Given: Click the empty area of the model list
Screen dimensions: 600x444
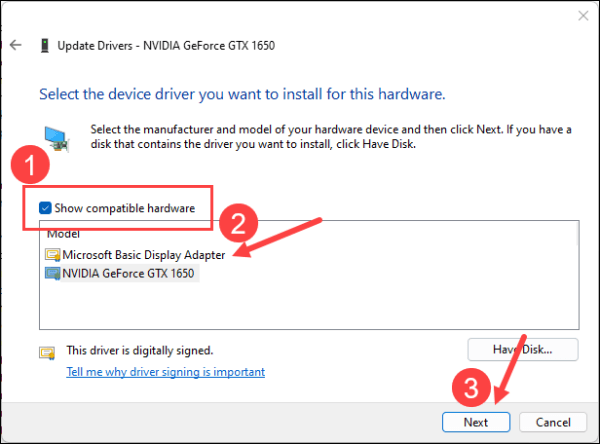Looking at the screenshot, I should tap(300, 305).
